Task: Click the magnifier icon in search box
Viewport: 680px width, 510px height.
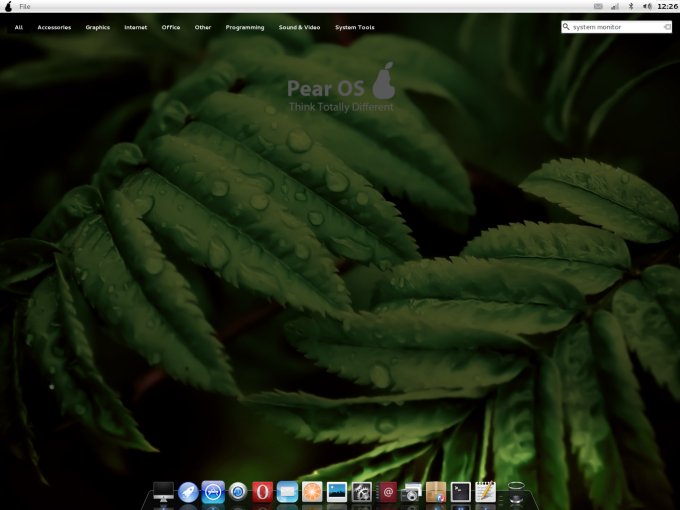Action: pyautogui.click(x=566, y=26)
